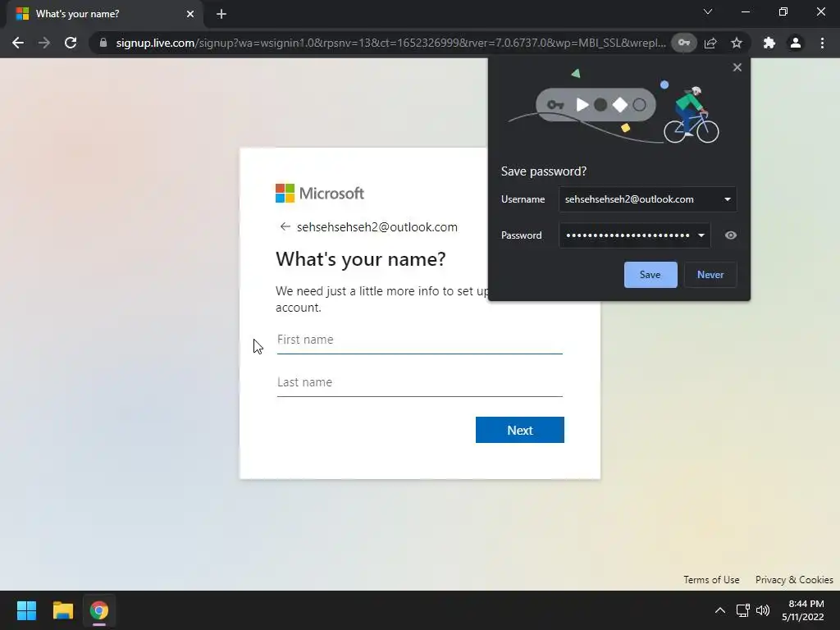Restore down the Chrome window
The image size is (840, 630).
pos(783,11)
